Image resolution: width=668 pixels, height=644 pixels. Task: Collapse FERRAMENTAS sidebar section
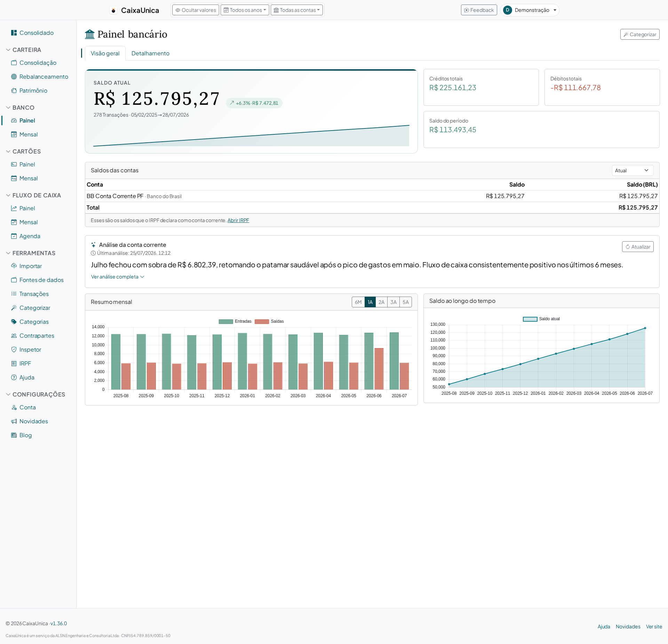31,253
